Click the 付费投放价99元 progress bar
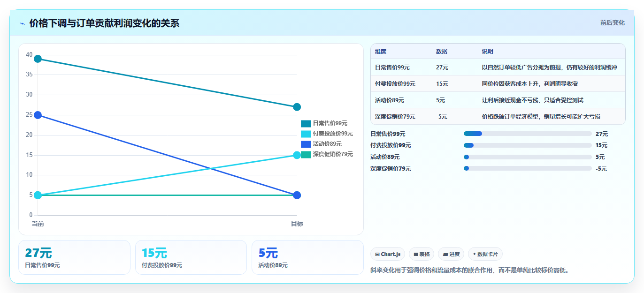The image size is (644, 293). pyautogui.click(x=528, y=145)
